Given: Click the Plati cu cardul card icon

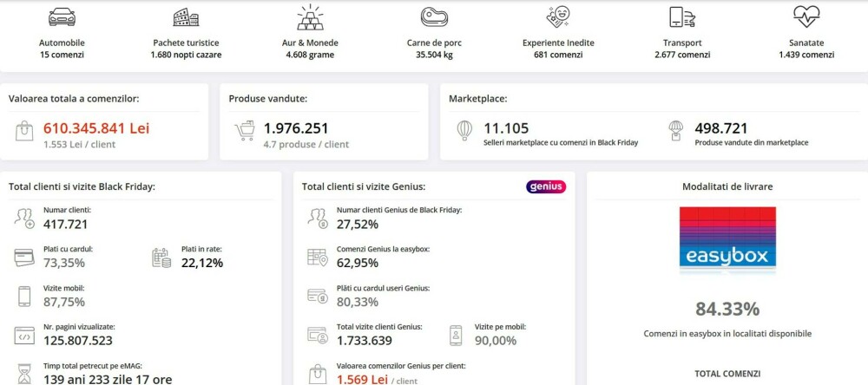Looking at the screenshot, I should [x=24, y=257].
